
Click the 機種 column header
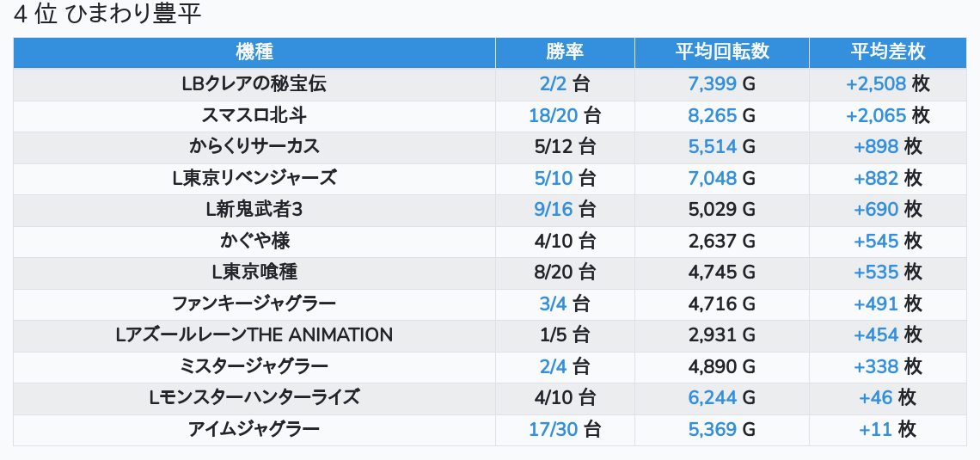point(254,52)
